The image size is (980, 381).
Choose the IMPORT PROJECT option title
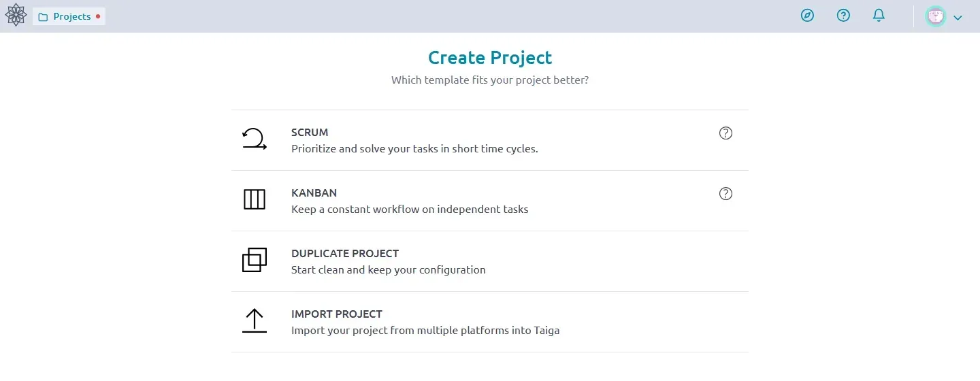[x=337, y=314]
